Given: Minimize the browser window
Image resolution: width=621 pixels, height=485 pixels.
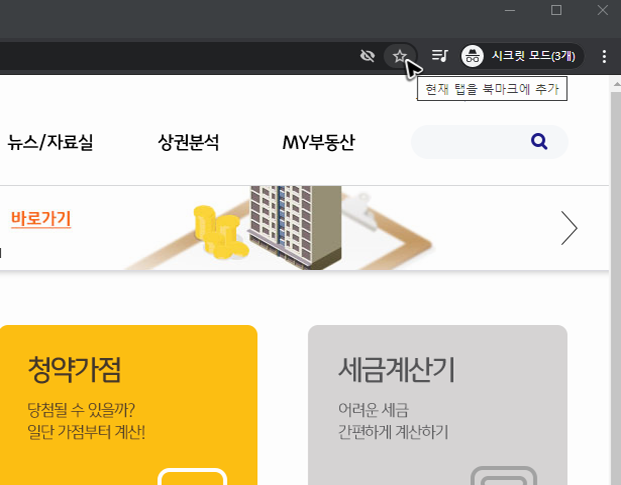Looking at the screenshot, I should pyautogui.click(x=510, y=11).
